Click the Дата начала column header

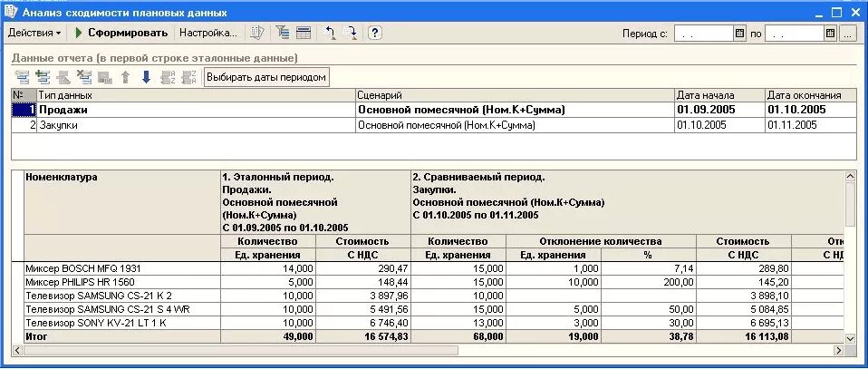720,95
